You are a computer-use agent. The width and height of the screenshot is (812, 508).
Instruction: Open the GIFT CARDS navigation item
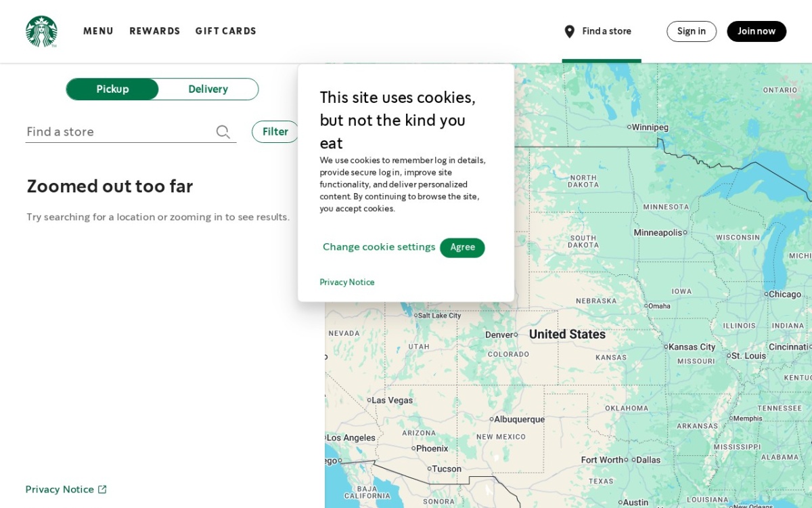[226, 31]
